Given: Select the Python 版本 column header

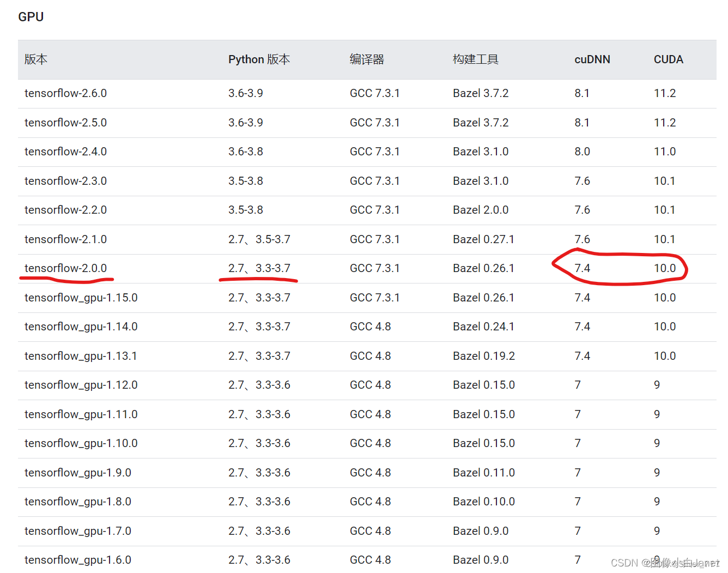Looking at the screenshot, I should tap(259, 59).
